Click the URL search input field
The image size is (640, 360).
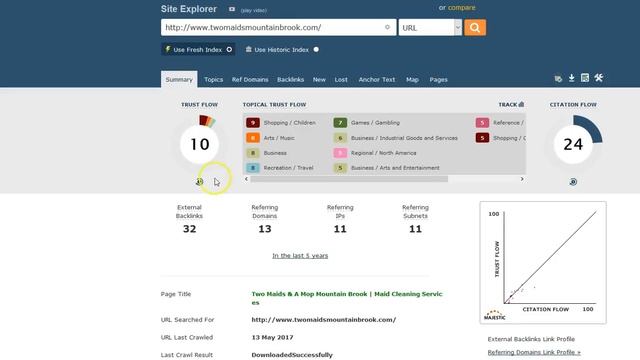pos(278,27)
